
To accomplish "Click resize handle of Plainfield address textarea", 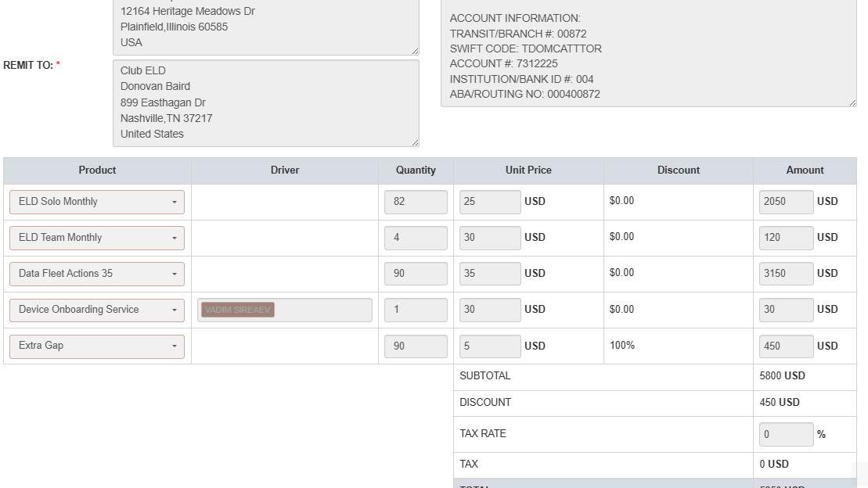I will point(415,51).
